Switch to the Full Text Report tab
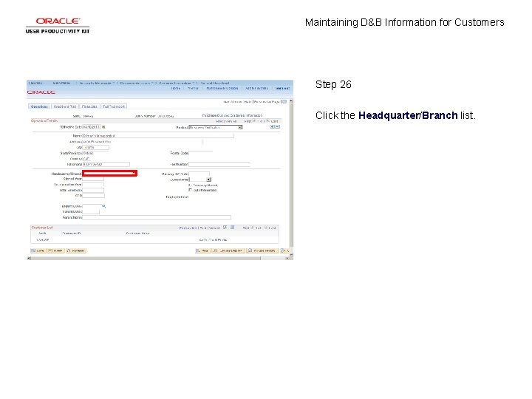 [114, 106]
